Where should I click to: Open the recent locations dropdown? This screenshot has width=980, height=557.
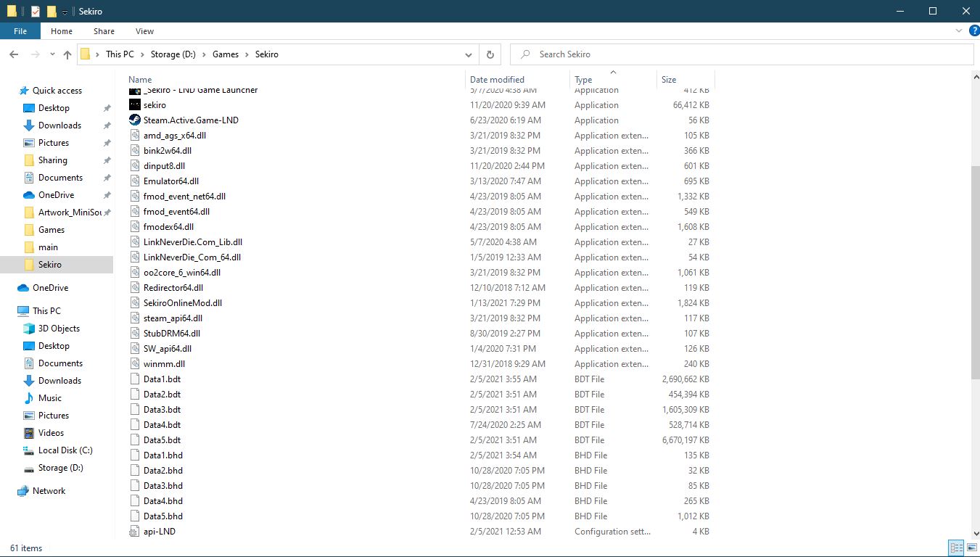click(52, 54)
